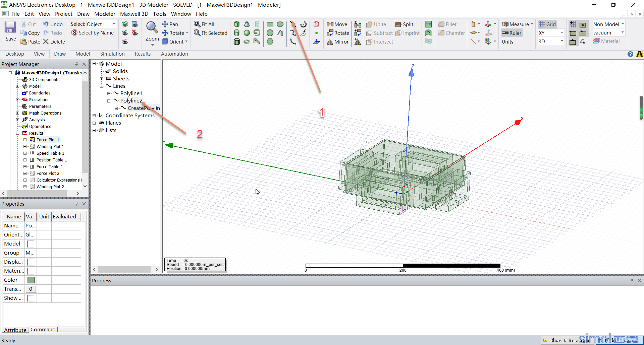Select the Draw circle tool
The width and height of the screenshot is (644, 345).
coord(270,33)
